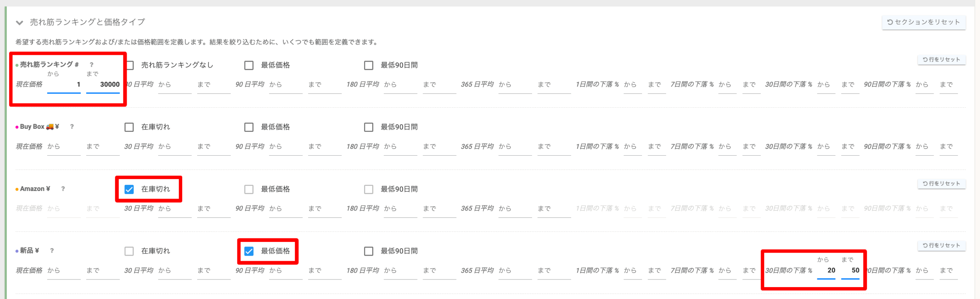Click the sales rank から field showing 1
Image resolution: width=980 pixels, height=299 pixels.
click(x=64, y=85)
